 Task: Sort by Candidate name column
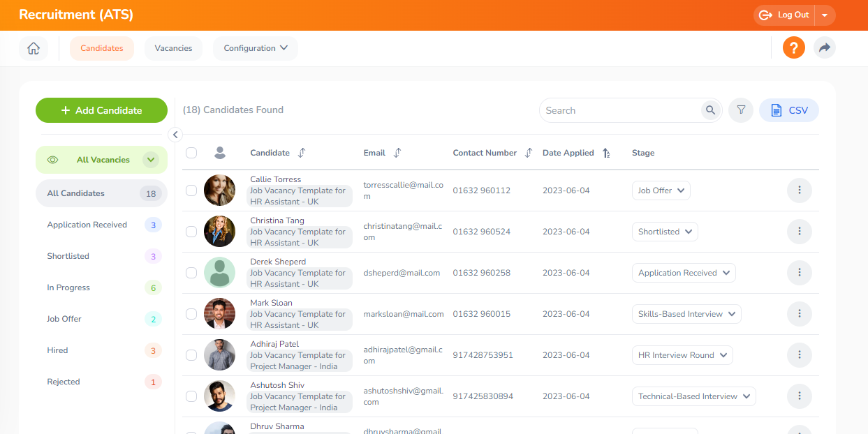click(x=302, y=153)
